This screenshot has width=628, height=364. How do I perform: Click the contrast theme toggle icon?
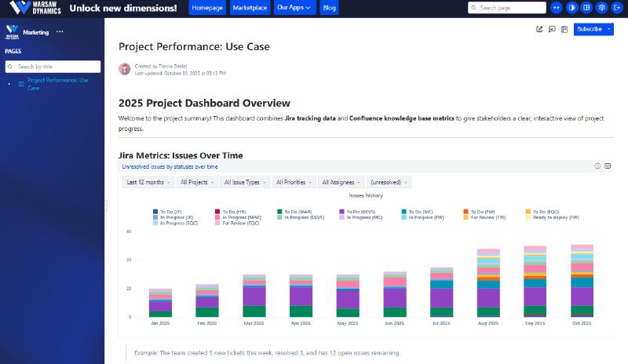pos(571,8)
